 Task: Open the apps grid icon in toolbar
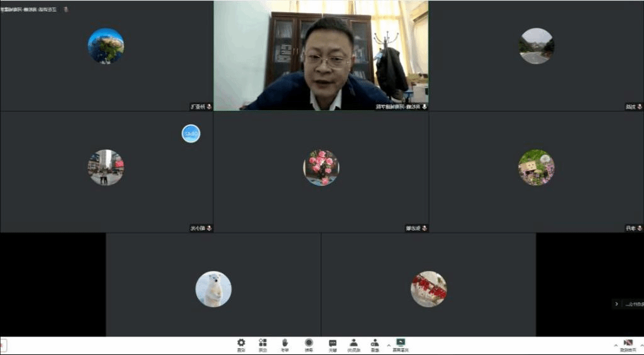click(263, 344)
